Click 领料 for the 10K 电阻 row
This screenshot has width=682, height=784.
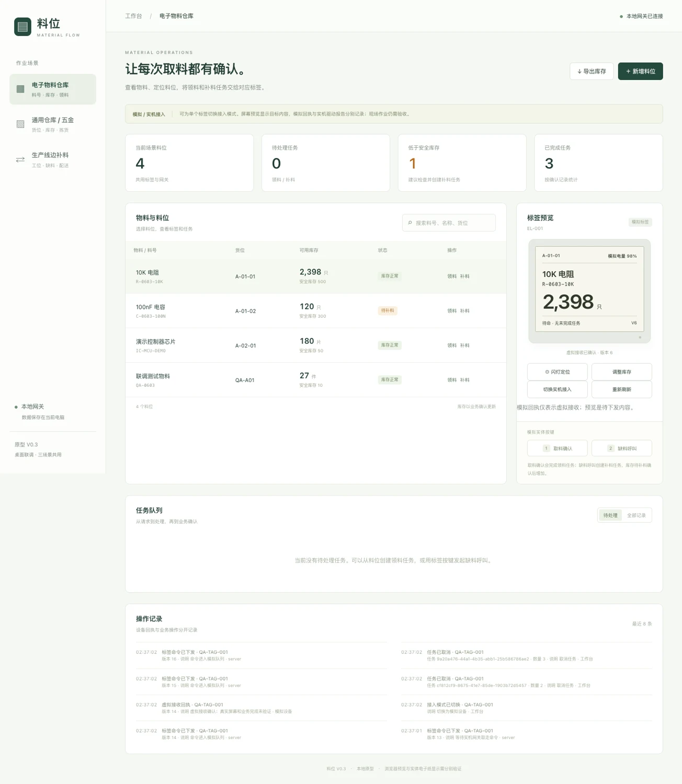pos(452,276)
